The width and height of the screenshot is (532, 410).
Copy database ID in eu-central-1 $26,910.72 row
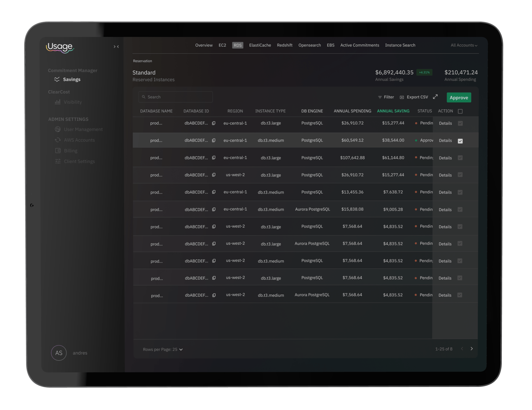pyautogui.click(x=214, y=123)
